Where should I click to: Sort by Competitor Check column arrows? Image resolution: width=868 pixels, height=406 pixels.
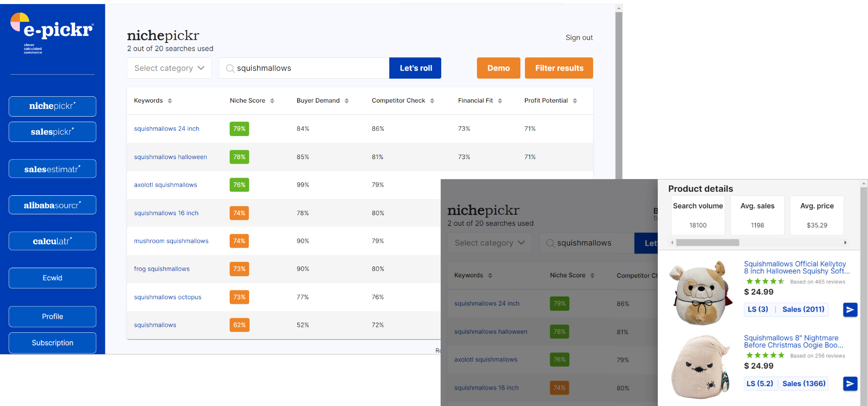(x=432, y=101)
